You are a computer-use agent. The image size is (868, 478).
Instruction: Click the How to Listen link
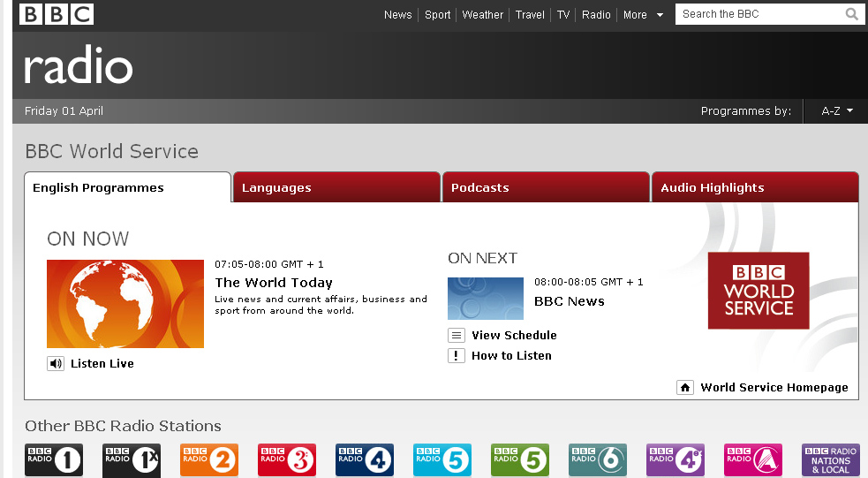click(511, 355)
